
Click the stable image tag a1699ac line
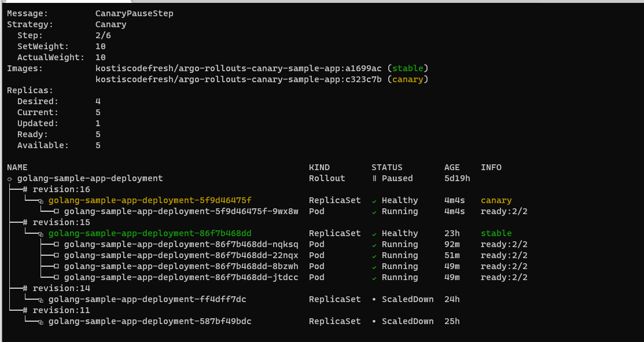(x=262, y=68)
